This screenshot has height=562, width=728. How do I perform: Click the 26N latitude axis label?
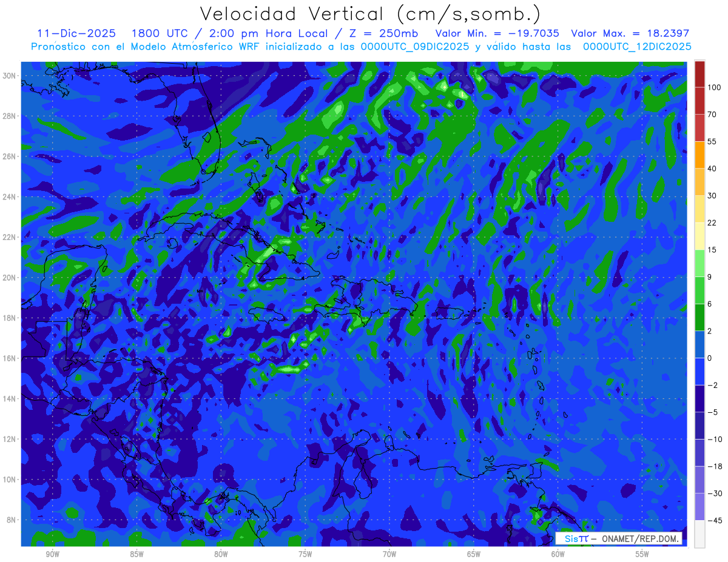coord(10,156)
